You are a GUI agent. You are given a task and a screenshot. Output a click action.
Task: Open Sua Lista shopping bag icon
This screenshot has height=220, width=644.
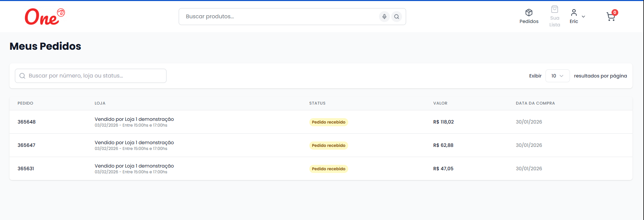point(554,9)
